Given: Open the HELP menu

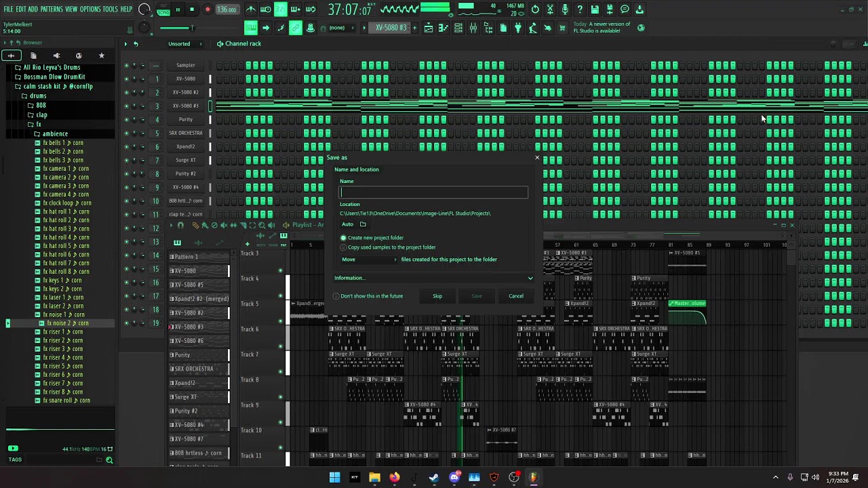Looking at the screenshot, I should coord(126,9).
